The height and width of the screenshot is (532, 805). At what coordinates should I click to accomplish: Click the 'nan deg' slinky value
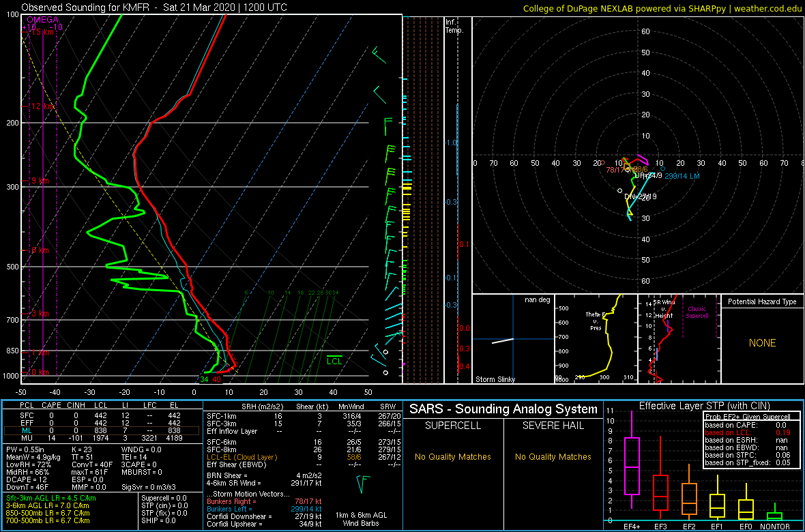point(538,299)
